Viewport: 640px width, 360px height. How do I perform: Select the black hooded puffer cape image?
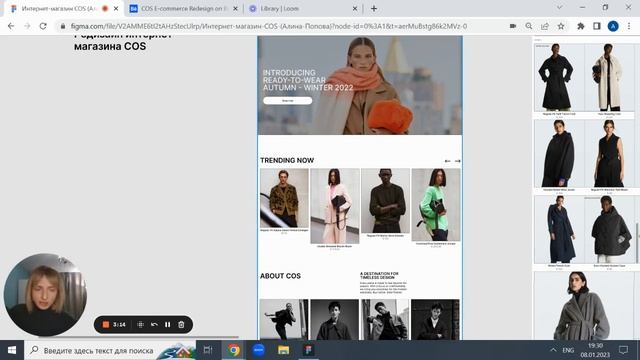click(609, 229)
